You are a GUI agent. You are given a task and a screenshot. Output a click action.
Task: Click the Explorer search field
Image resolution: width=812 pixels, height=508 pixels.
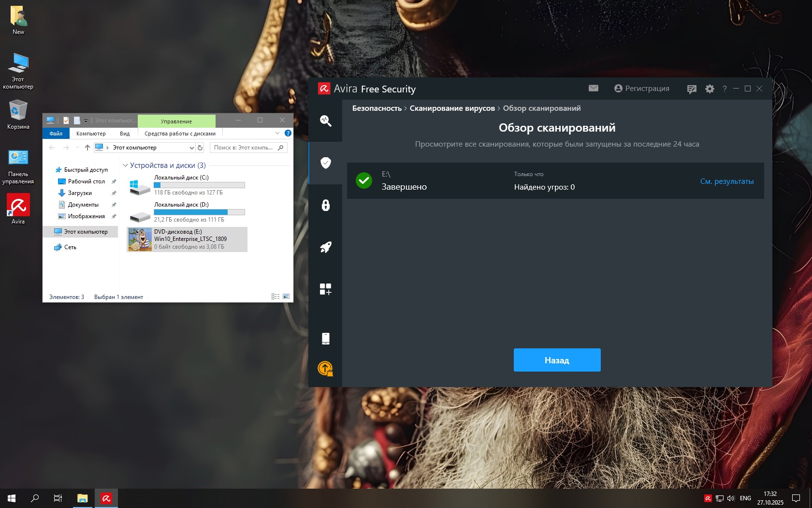244,148
